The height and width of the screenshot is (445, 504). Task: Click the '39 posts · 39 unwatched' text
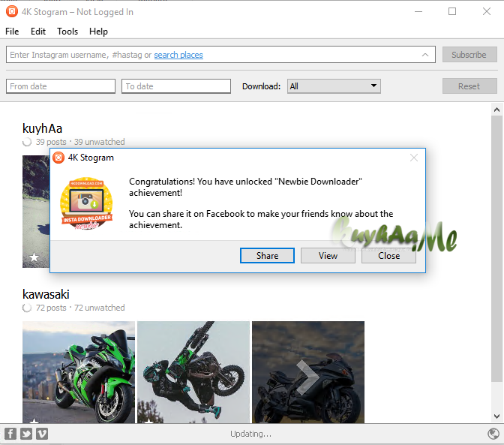point(80,142)
